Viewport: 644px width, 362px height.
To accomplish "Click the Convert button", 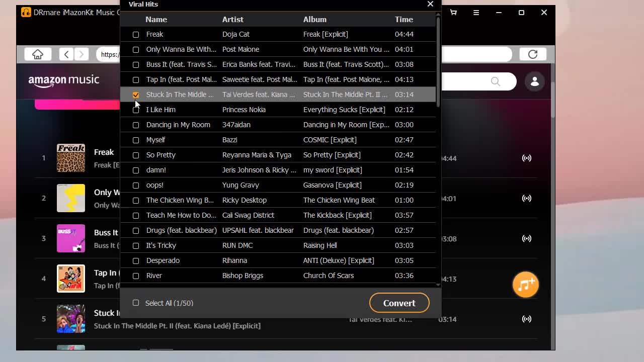I will 399,303.
